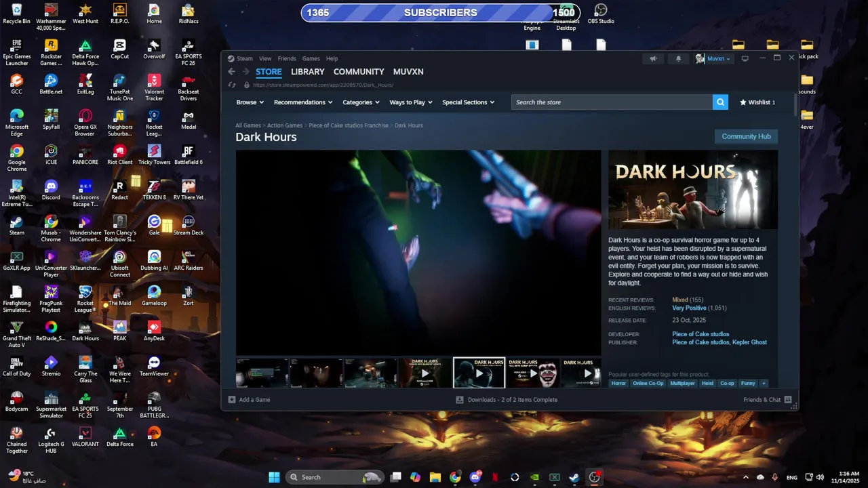Show hidden system tray icons chevron
This screenshot has width=868, height=488.
(x=745, y=477)
